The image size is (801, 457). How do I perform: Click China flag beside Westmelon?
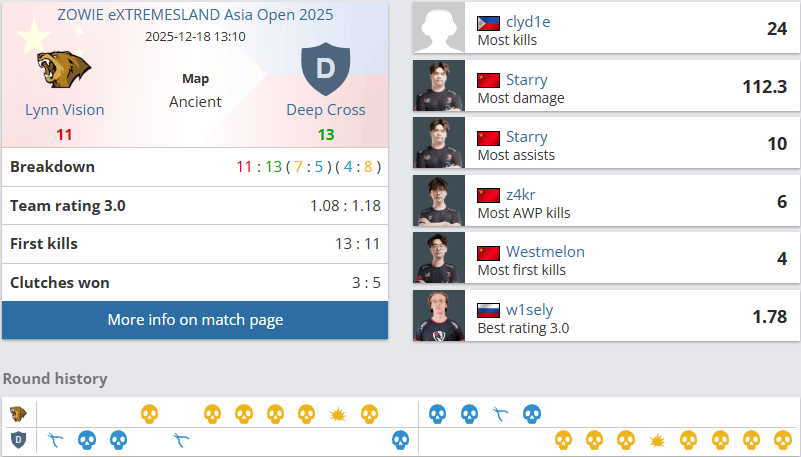click(x=488, y=253)
